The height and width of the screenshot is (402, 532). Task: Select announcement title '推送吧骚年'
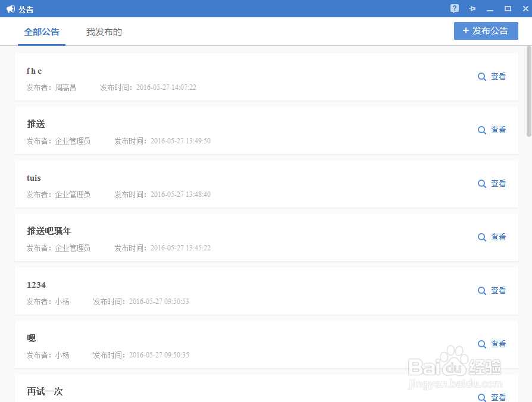[49, 231]
